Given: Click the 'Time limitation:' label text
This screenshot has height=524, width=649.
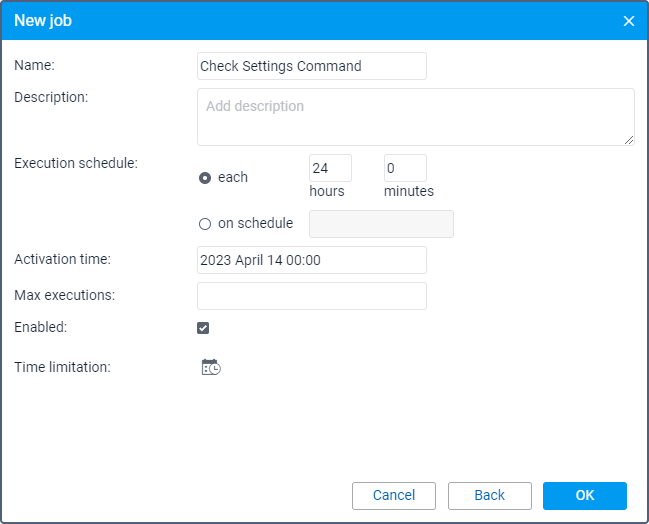Looking at the screenshot, I should point(62,367).
